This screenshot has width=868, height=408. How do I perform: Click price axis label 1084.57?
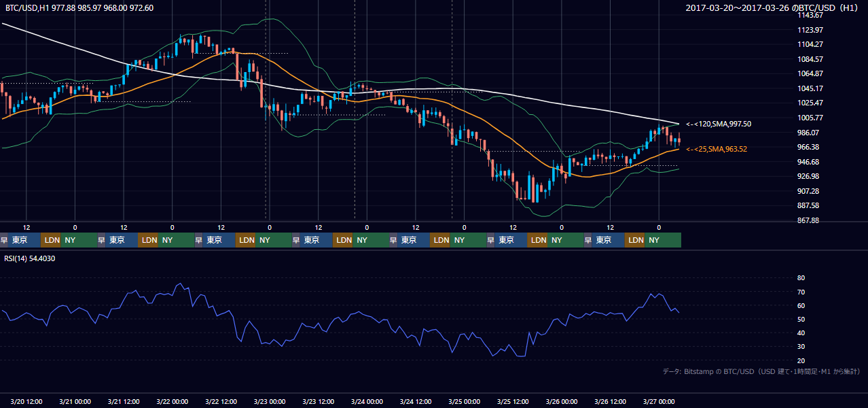click(x=810, y=59)
